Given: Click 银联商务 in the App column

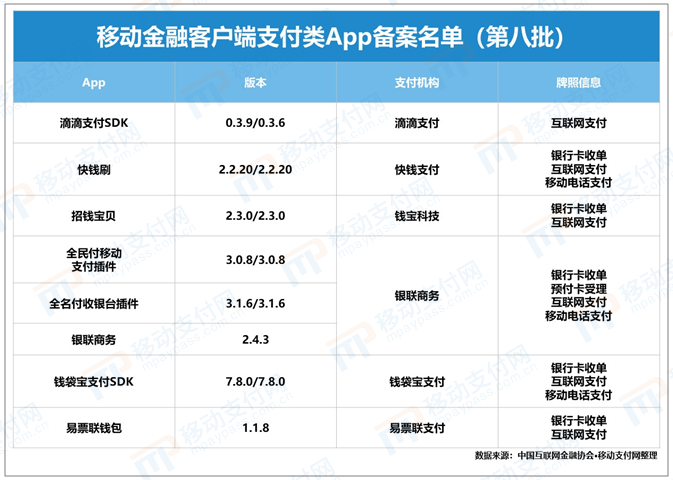Looking at the screenshot, I should coord(94,340).
